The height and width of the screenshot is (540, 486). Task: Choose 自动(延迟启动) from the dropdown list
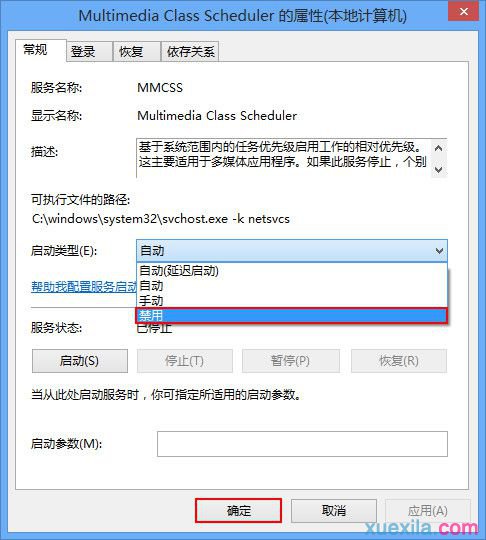coord(292,271)
